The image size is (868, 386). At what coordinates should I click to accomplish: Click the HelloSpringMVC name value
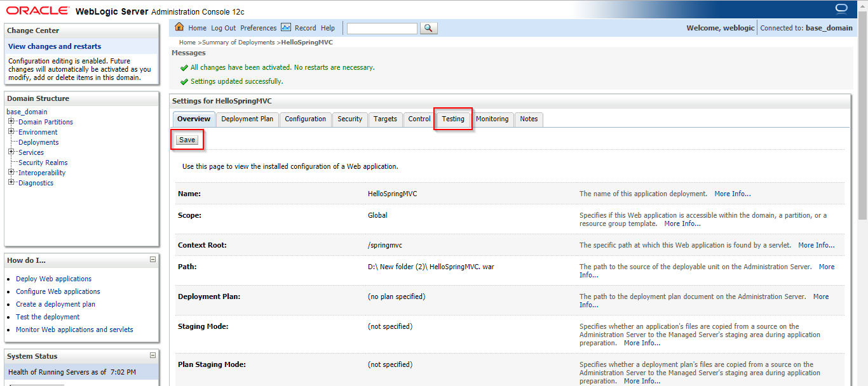(x=392, y=194)
